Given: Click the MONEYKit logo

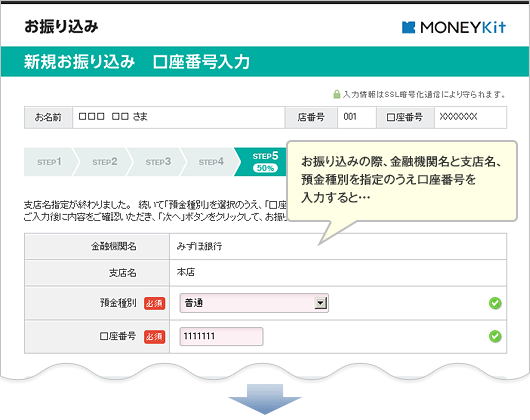Looking at the screenshot, I should coord(454,27).
